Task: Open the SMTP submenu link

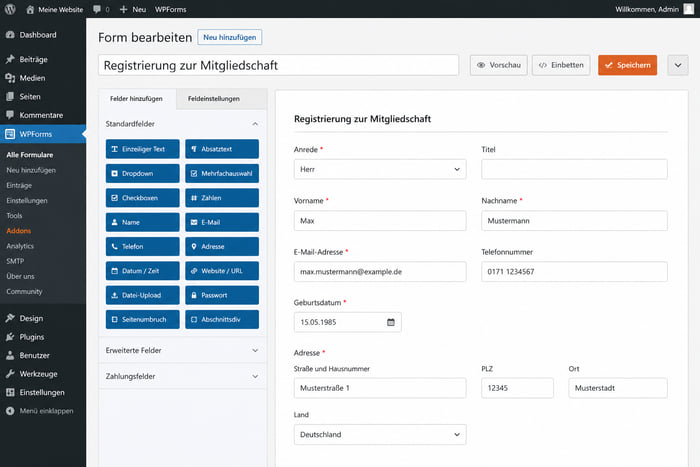Action: tap(15, 261)
